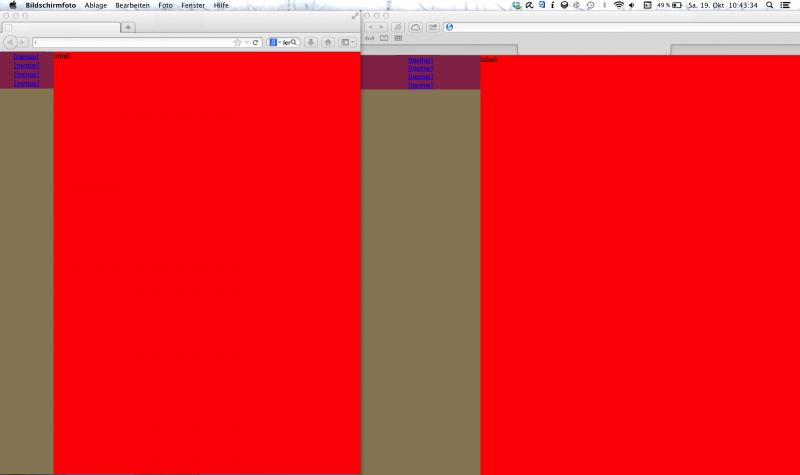The image size is (800, 475).
Task: Click last [menue] link in Safari page
Action: 420,86
